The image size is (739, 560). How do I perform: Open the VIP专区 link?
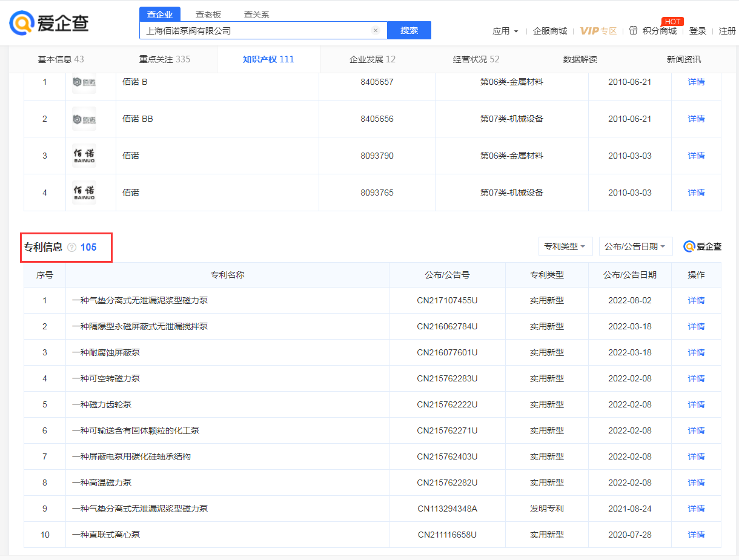[598, 31]
